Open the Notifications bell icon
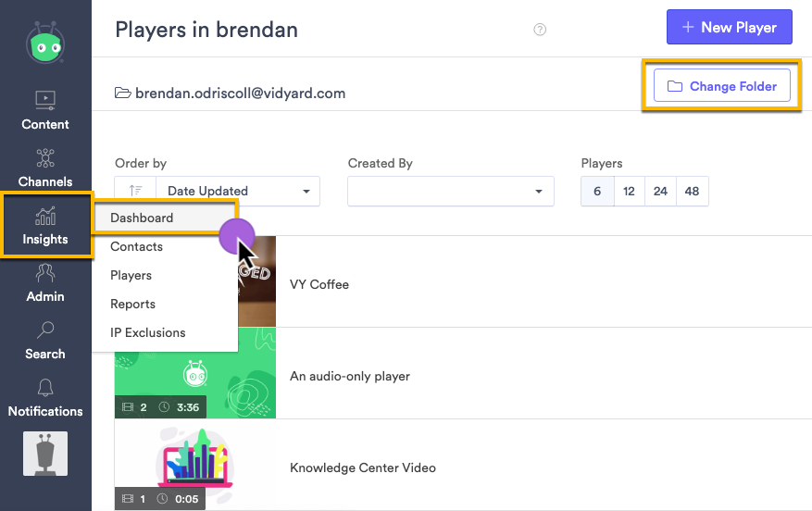 (x=45, y=388)
